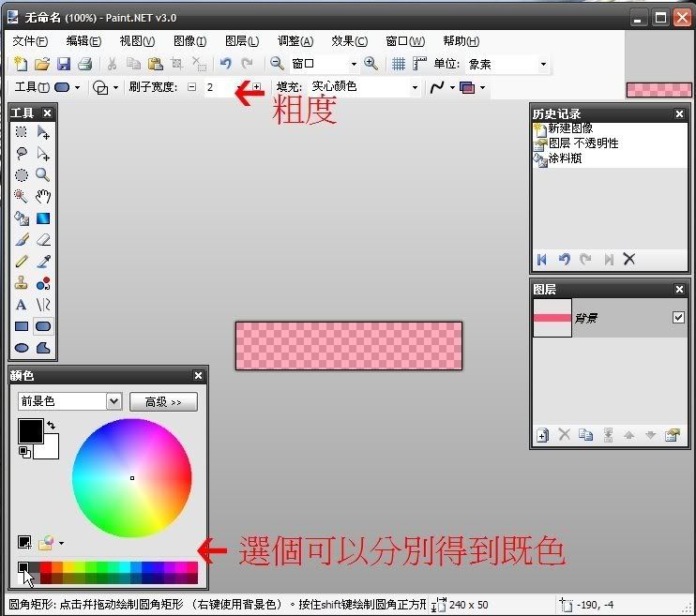This screenshot has height=616, width=696.
Task: Click the white background color swatch
Action: click(x=50, y=450)
